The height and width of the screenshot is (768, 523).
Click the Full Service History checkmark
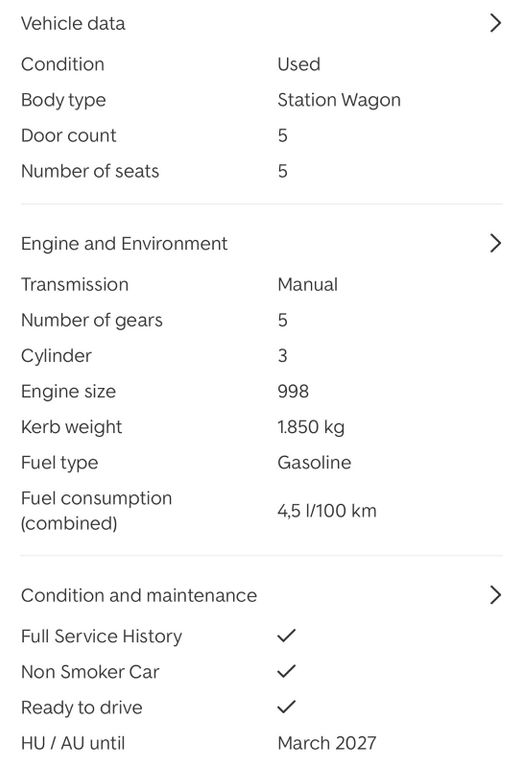coord(286,636)
